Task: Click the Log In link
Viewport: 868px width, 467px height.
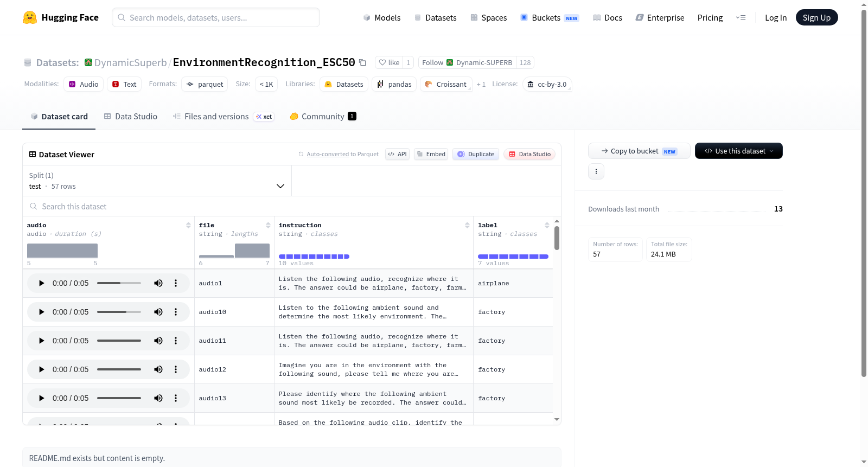Action: pos(776,17)
